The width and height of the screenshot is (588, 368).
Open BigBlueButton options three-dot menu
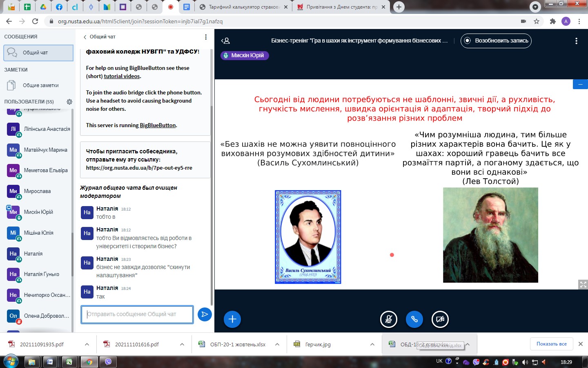(x=576, y=41)
